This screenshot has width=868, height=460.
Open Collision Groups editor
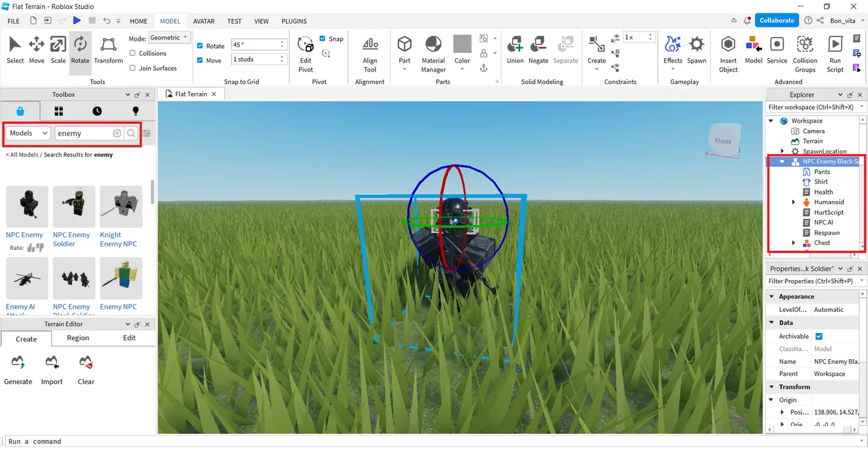pyautogui.click(x=805, y=54)
